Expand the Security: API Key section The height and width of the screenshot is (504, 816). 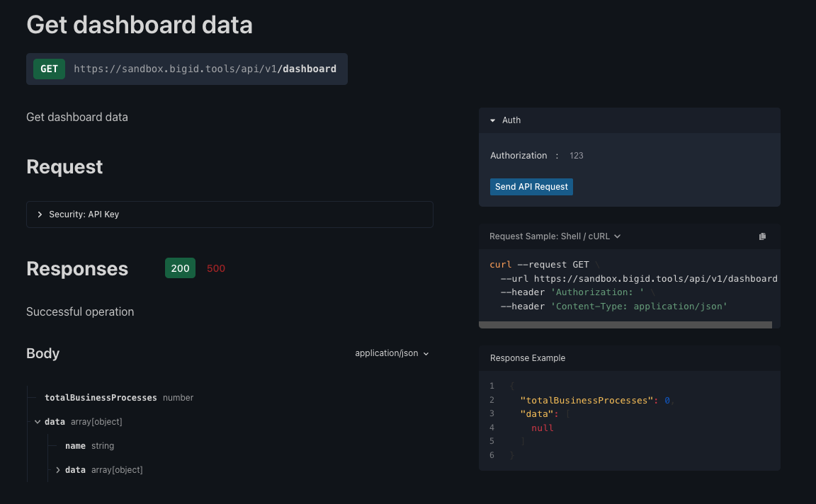point(40,214)
